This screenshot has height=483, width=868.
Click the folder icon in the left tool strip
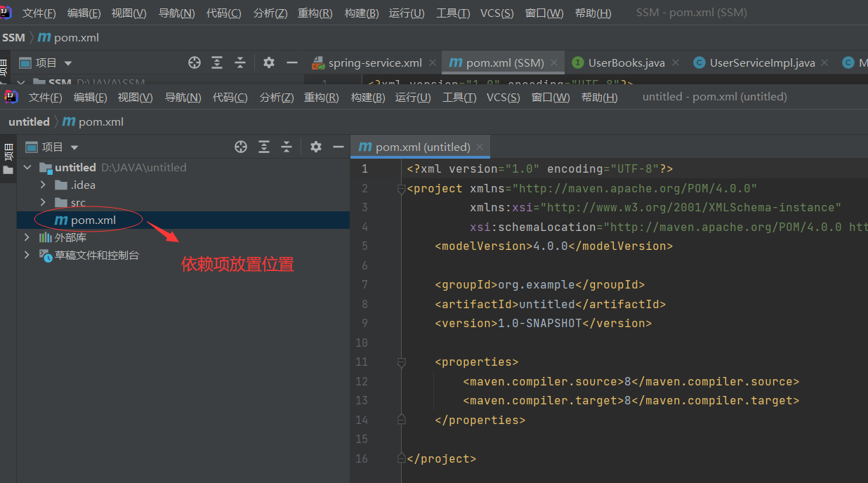click(x=8, y=170)
